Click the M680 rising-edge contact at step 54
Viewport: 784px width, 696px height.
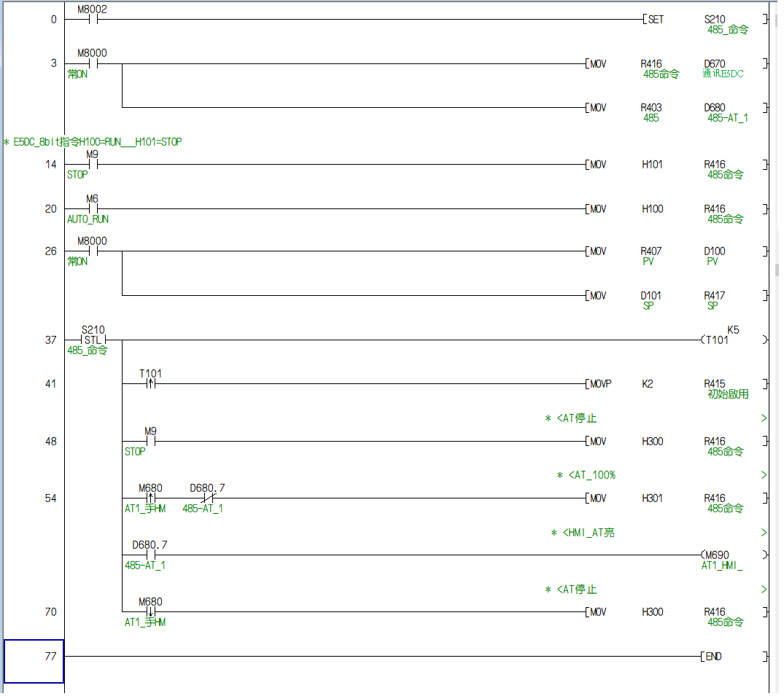pyautogui.click(x=151, y=498)
